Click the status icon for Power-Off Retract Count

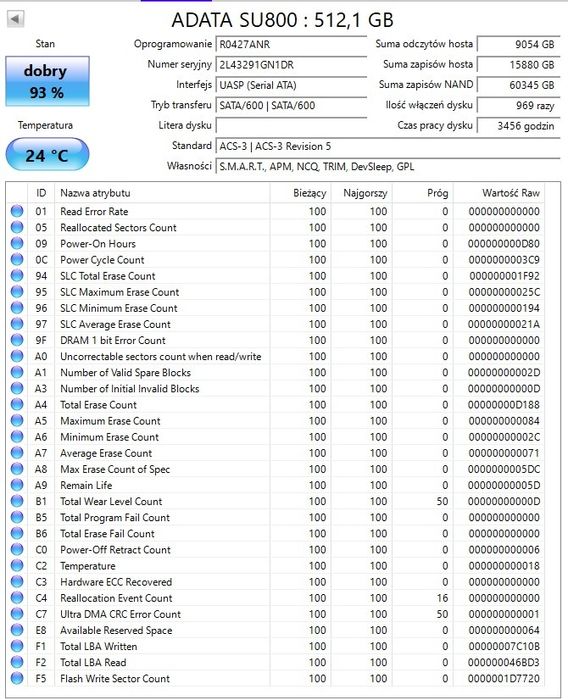(17, 549)
